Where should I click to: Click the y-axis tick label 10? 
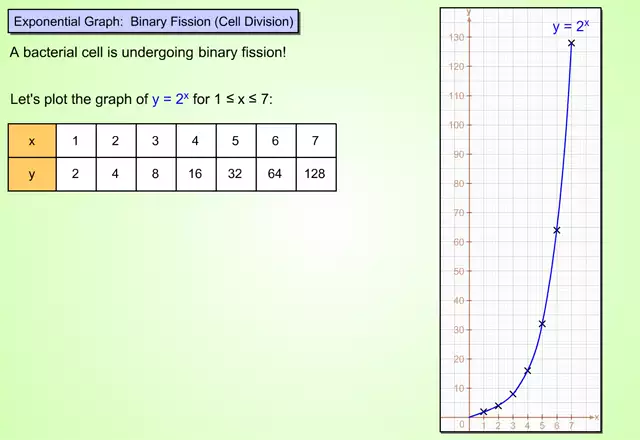459,388
